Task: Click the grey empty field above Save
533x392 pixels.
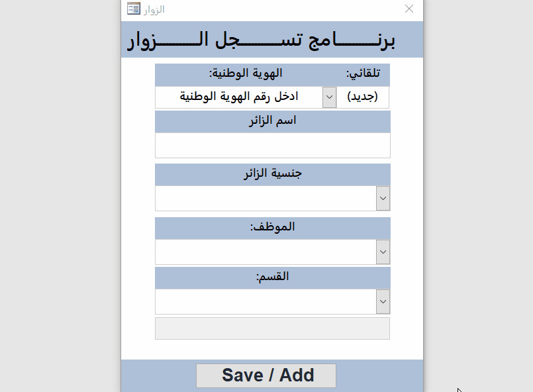Action: (272, 328)
